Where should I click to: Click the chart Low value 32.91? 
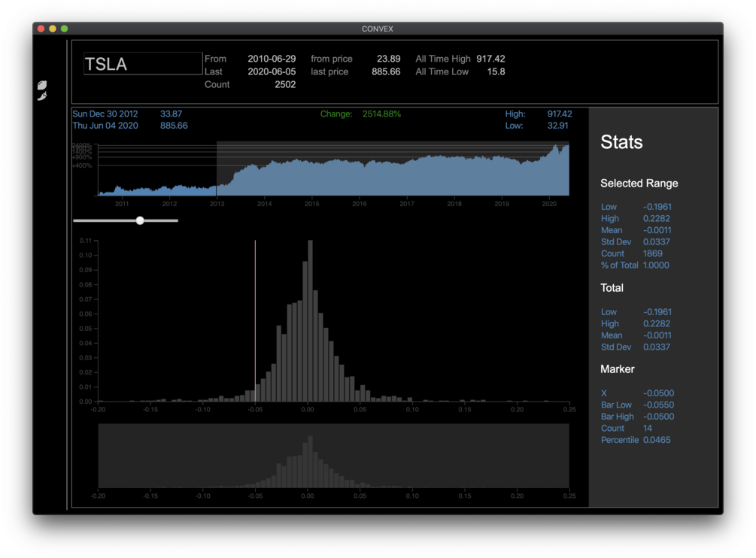(x=558, y=126)
